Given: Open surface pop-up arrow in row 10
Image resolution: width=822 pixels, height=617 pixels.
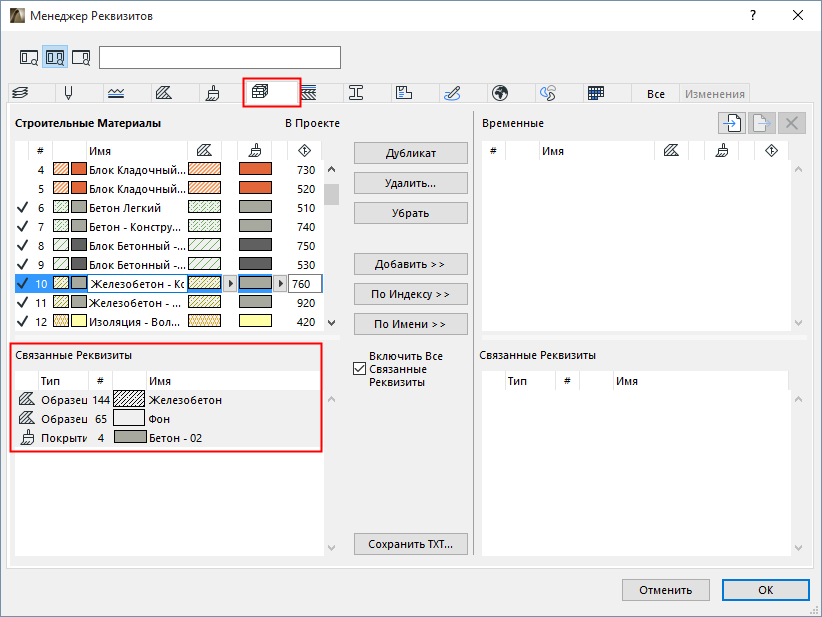Looking at the screenshot, I should click(280, 284).
